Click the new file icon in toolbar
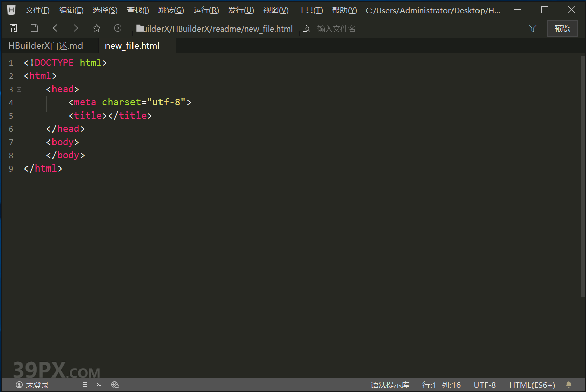Screen dimensions: 586x392 [13, 29]
